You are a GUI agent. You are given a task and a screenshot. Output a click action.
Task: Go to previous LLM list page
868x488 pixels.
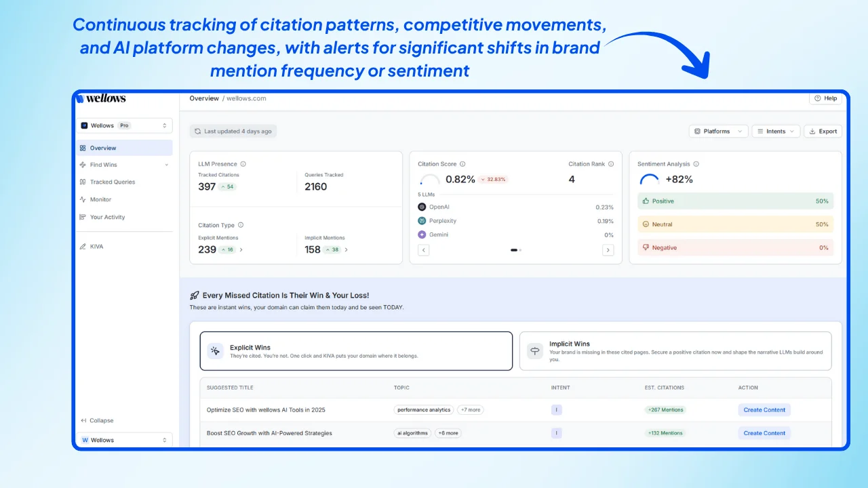423,250
